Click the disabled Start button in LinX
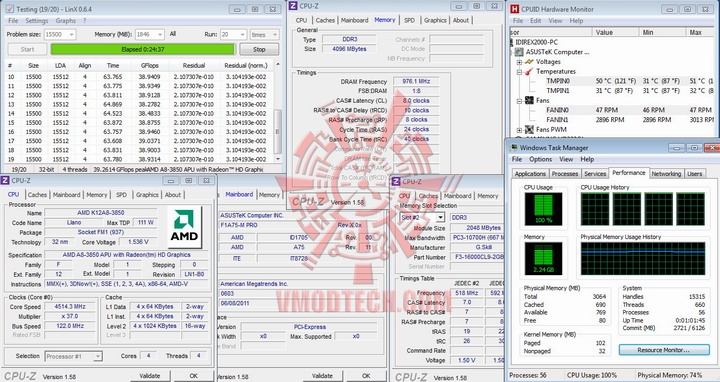 pyautogui.click(x=27, y=49)
